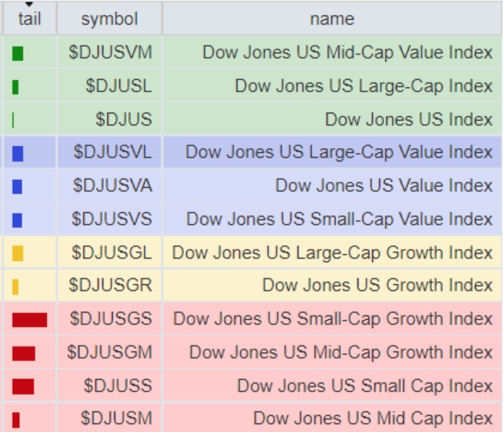Click Dow Jones US Small-Cap Value Index
The width and height of the screenshot is (504, 432).
(339, 219)
